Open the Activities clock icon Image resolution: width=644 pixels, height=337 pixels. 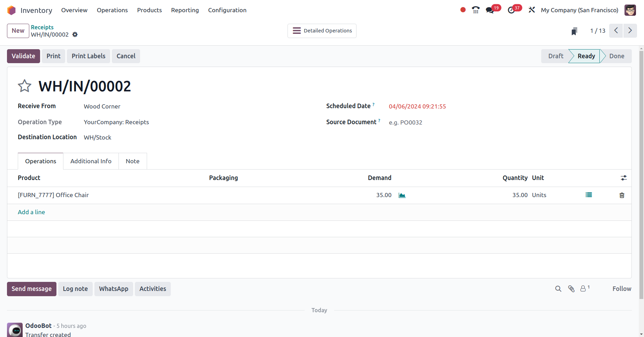pyautogui.click(x=512, y=10)
